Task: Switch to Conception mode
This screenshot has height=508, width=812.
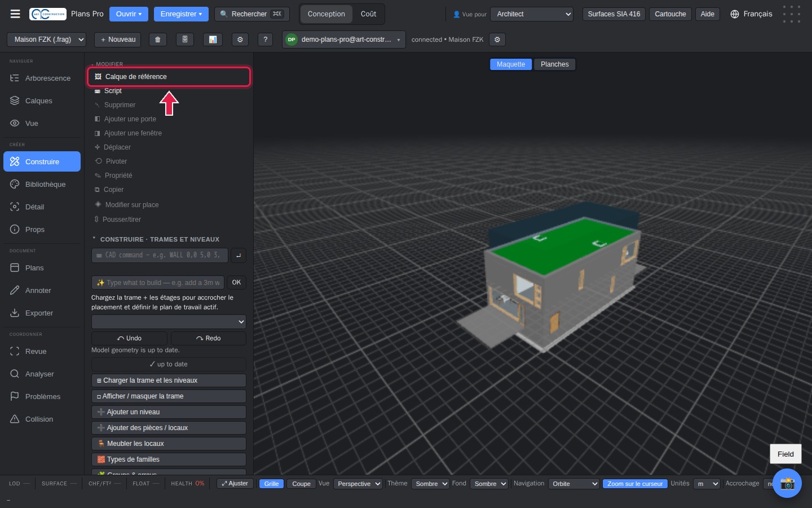Action: (326, 14)
